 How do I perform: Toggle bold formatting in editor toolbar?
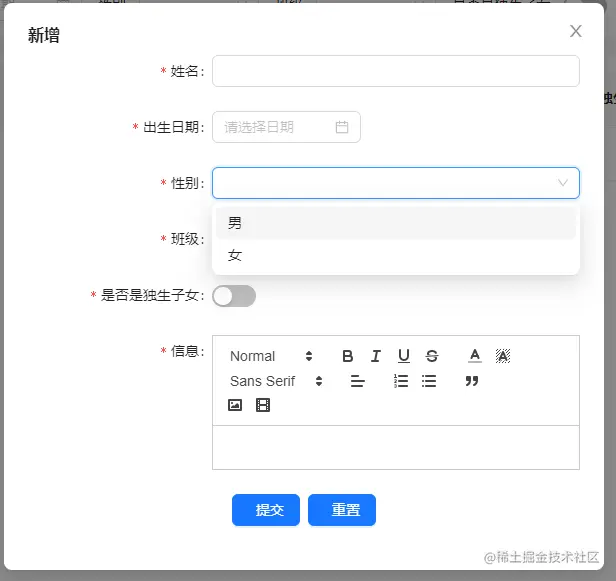pyautogui.click(x=347, y=356)
